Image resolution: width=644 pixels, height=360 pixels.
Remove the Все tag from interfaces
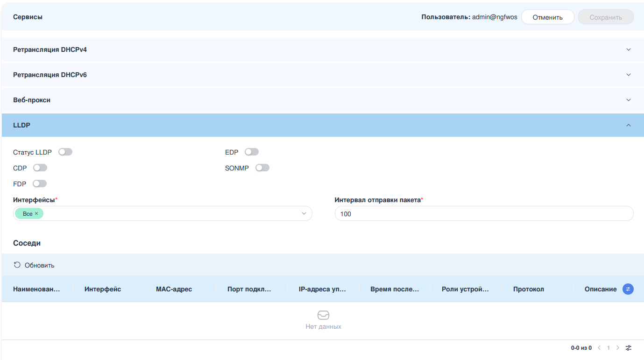[36, 214]
